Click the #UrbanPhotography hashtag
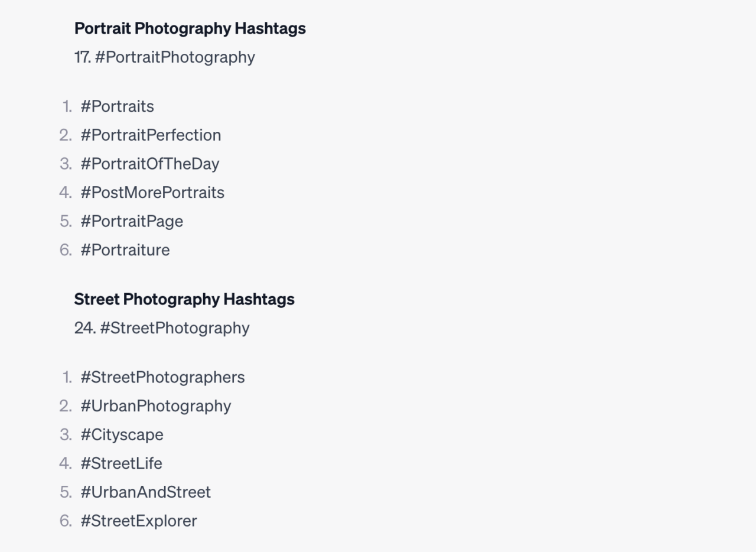The width and height of the screenshot is (756, 552). coord(156,406)
